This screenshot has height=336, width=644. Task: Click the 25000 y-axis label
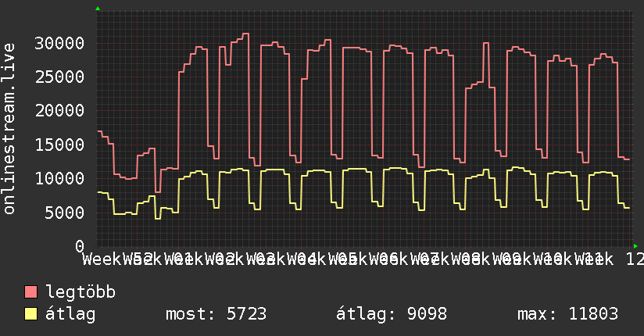(x=59, y=77)
